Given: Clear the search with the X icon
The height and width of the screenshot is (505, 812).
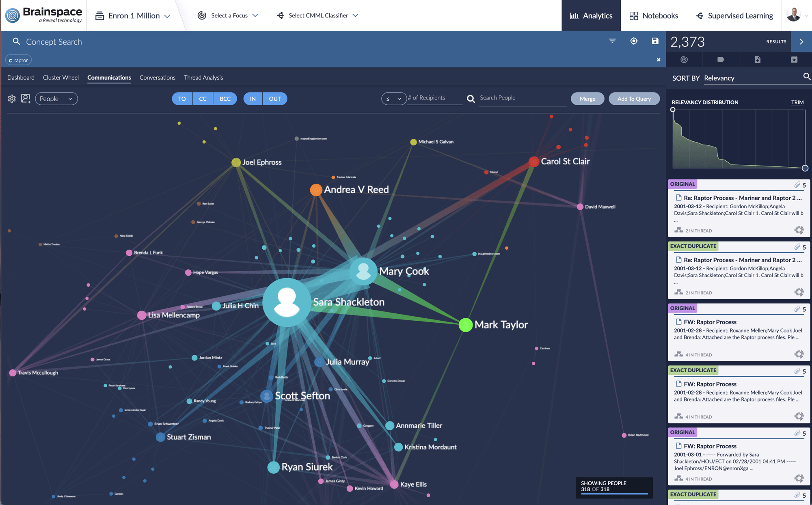Looking at the screenshot, I should click(659, 60).
